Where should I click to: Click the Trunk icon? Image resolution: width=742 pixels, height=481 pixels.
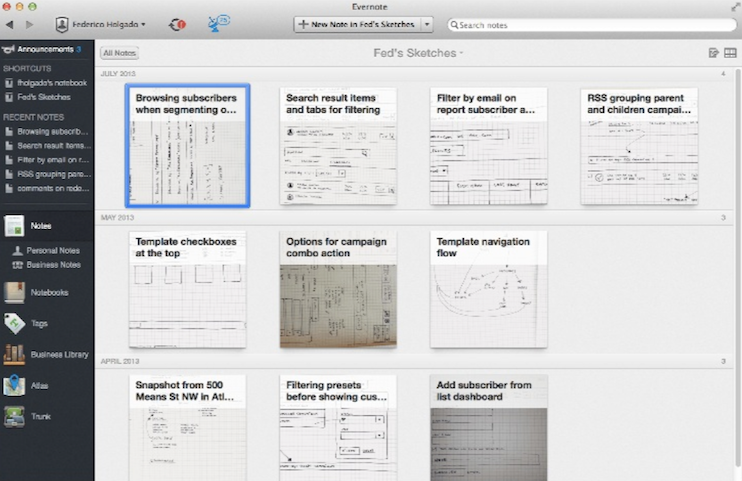coord(14,417)
